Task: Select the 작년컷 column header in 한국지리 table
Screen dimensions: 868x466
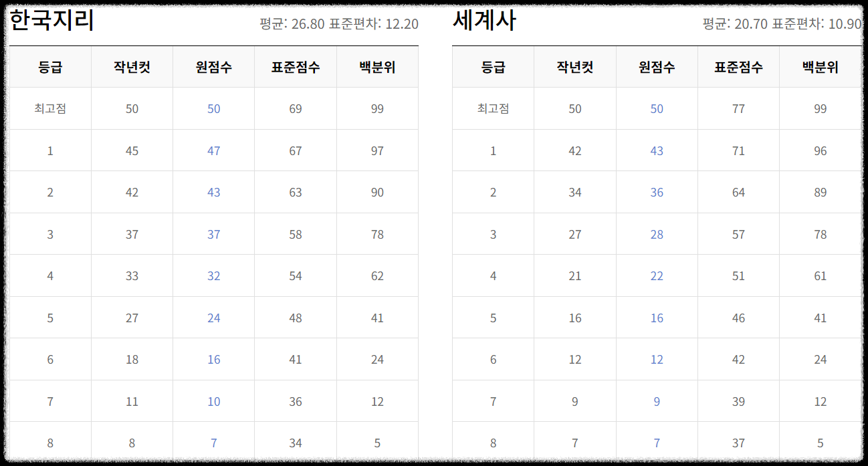Action: tap(132, 66)
